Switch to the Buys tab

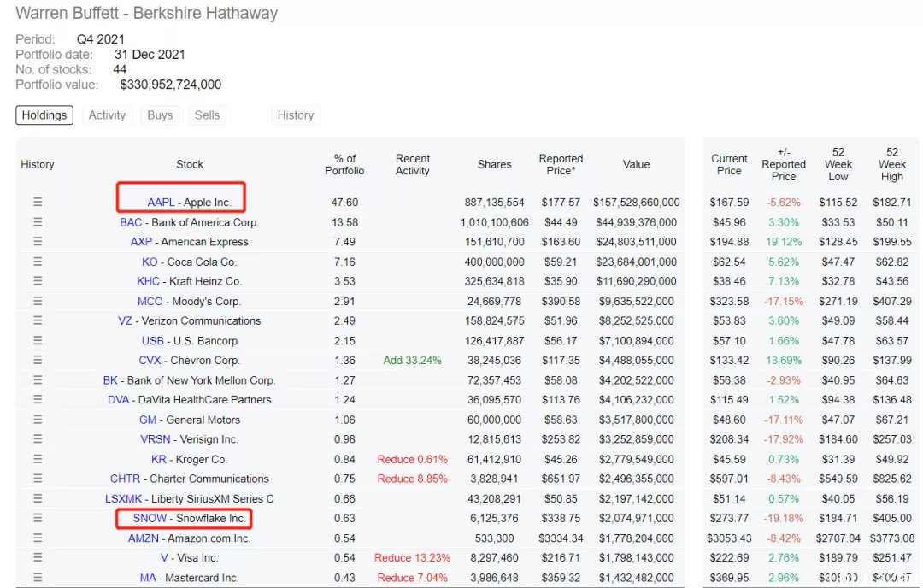click(160, 115)
